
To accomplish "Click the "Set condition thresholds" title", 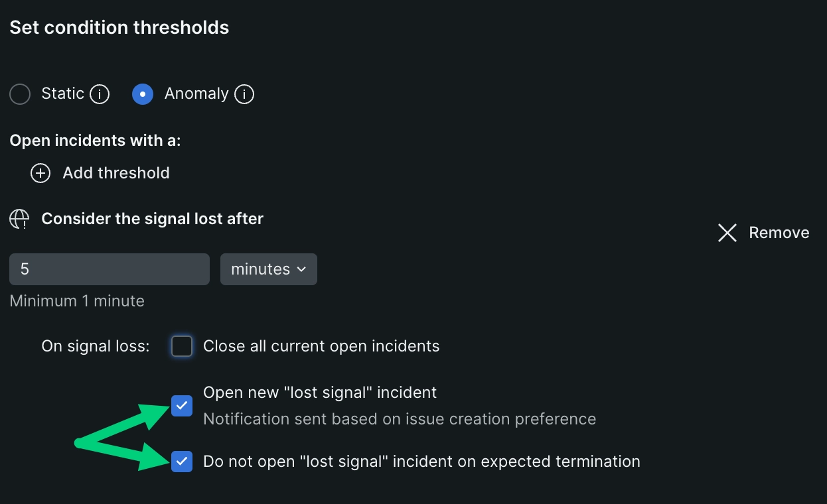I will [119, 28].
